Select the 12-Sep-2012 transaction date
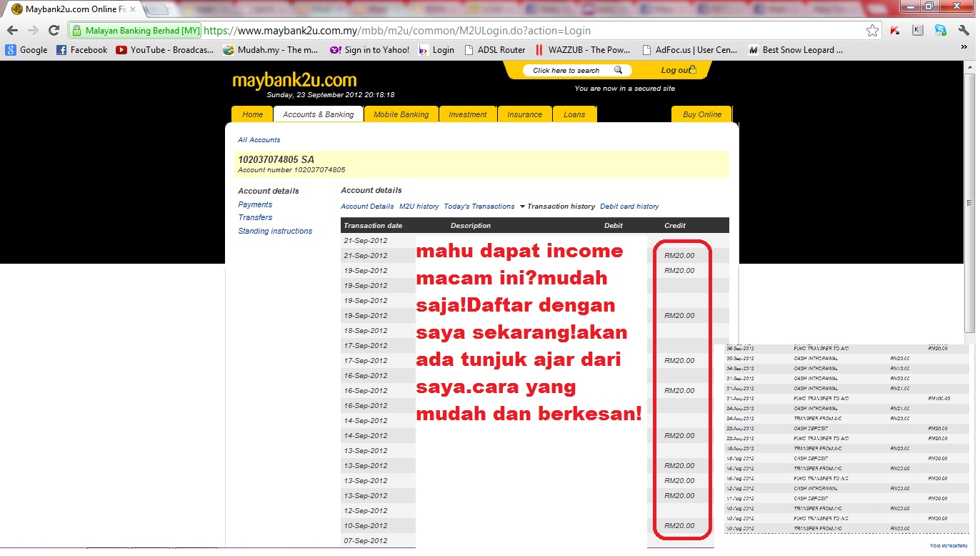This screenshot has width=980, height=556. 366,511
